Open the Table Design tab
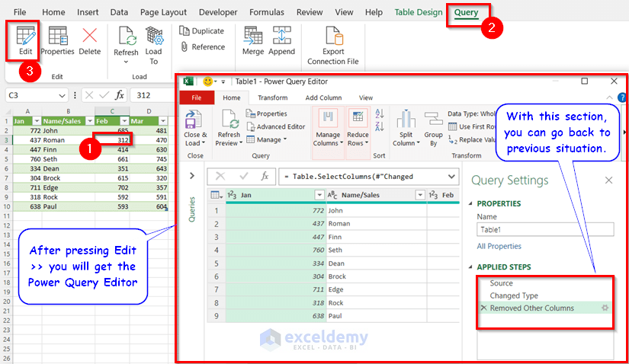This screenshot has height=364, width=629. (419, 12)
